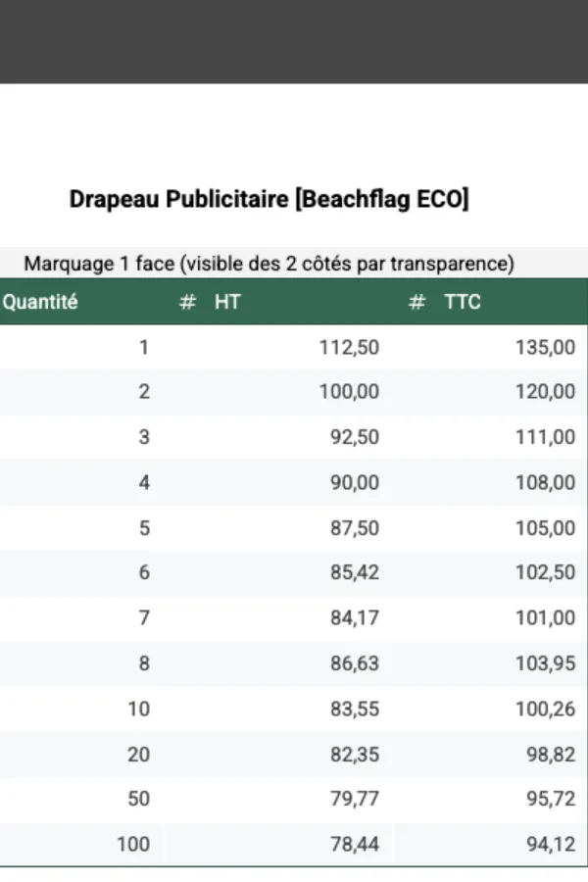Click the 100,26 TTC price cell
The width and height of the screenshot is (588, 882).
click(545, 710)
